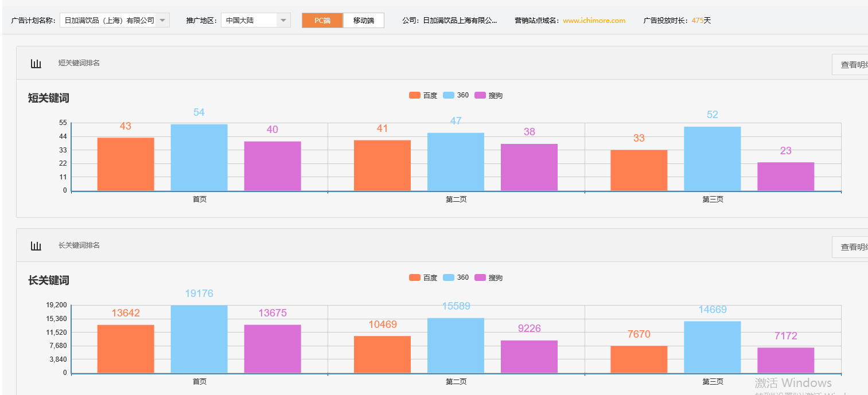868x395 pixels.
Task: Open the 推广地区 dropdown arrow
Action: click(x=283, y=21)
